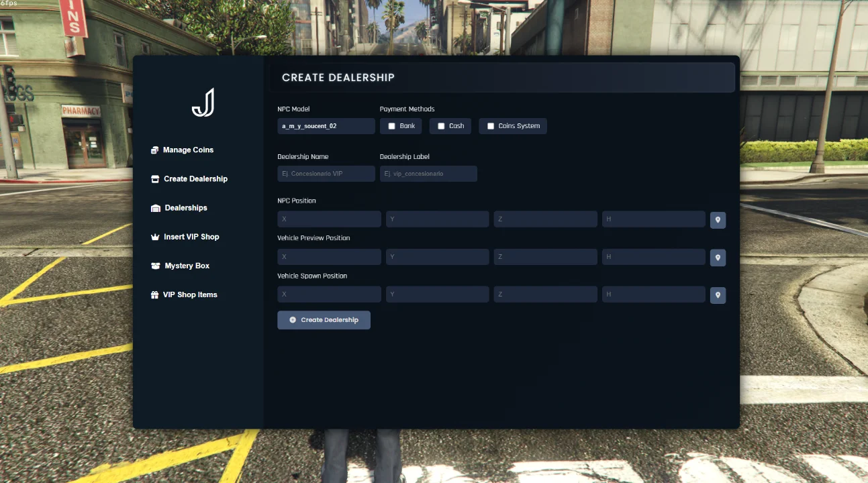
Task: Open Dealerships menu entry
Action: click(x=179, y=208)
